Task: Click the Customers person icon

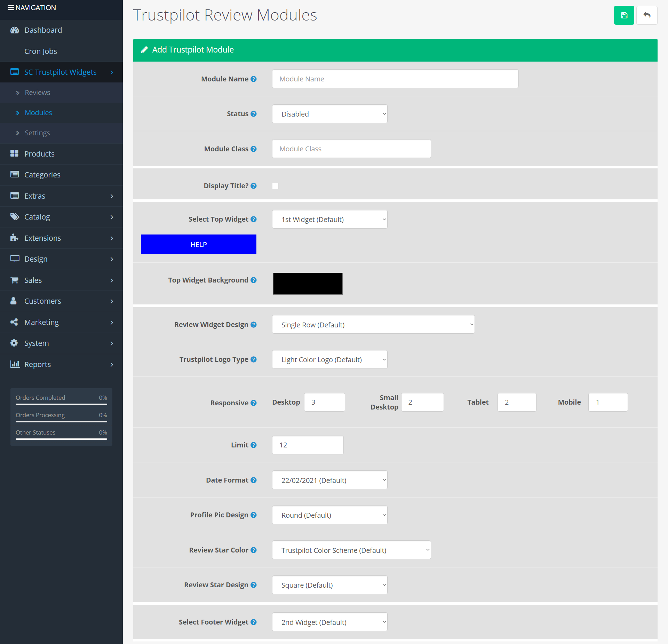Action: (14, 301)
